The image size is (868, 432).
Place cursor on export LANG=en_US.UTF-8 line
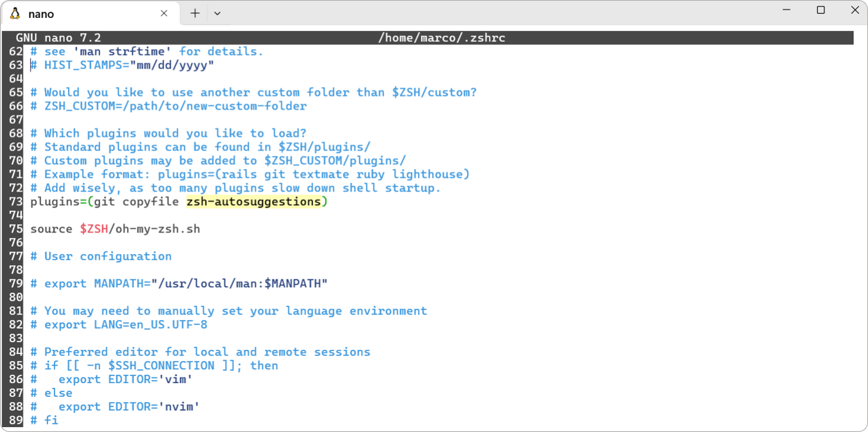coord(126,324)
